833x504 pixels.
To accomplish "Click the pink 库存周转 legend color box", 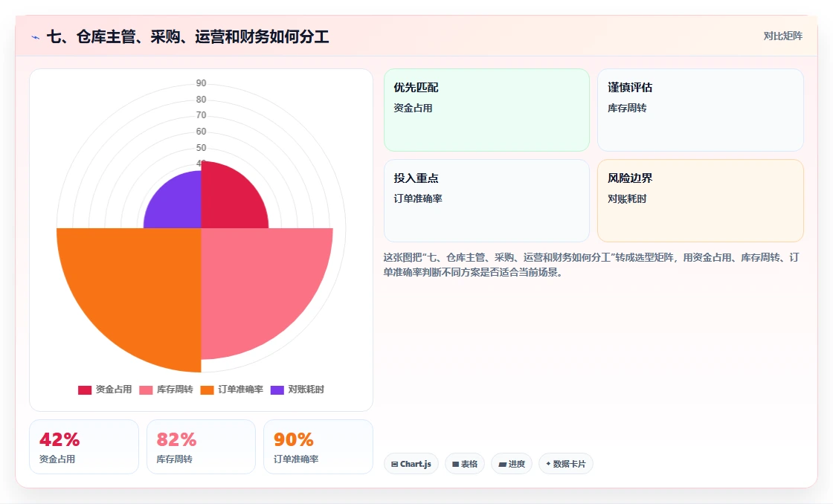I will (146, 390).
